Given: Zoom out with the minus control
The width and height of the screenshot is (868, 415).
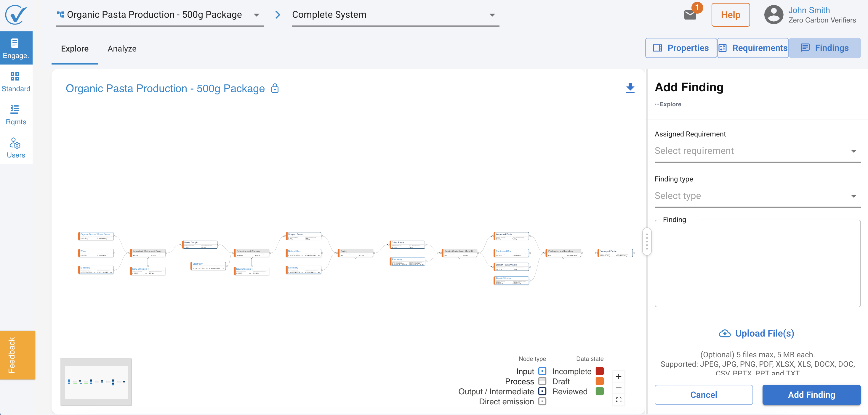Looking at the screenshot, I should (619, 388).
